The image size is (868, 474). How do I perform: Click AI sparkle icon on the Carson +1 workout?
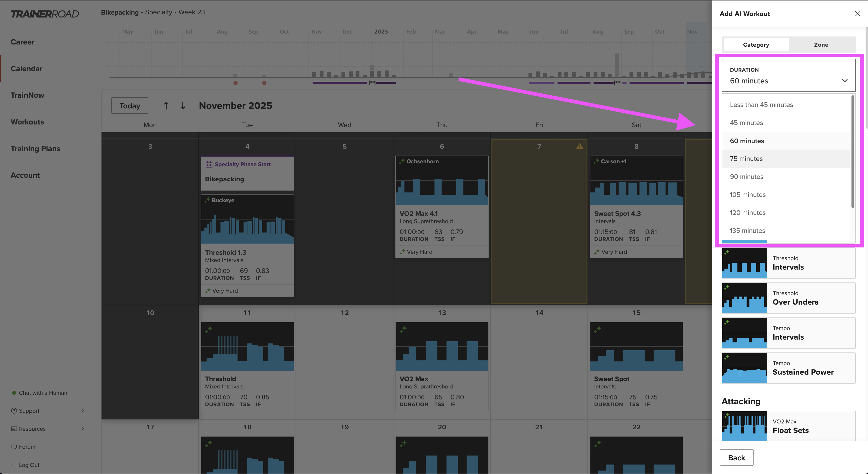coord(596,161)
